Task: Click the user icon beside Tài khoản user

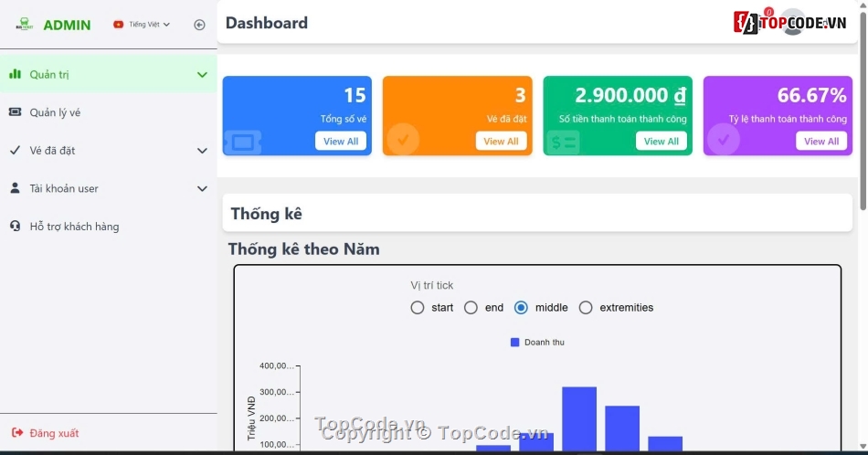Action: pyautogui.click(x=15, y=188)
